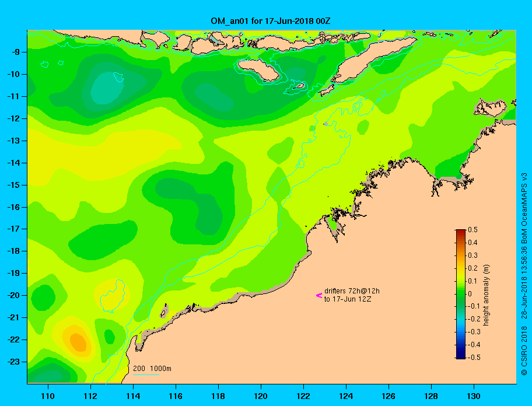This screenshot has width=532, height=406.
Task: Click longitude axis label 124
Action: 346,396
